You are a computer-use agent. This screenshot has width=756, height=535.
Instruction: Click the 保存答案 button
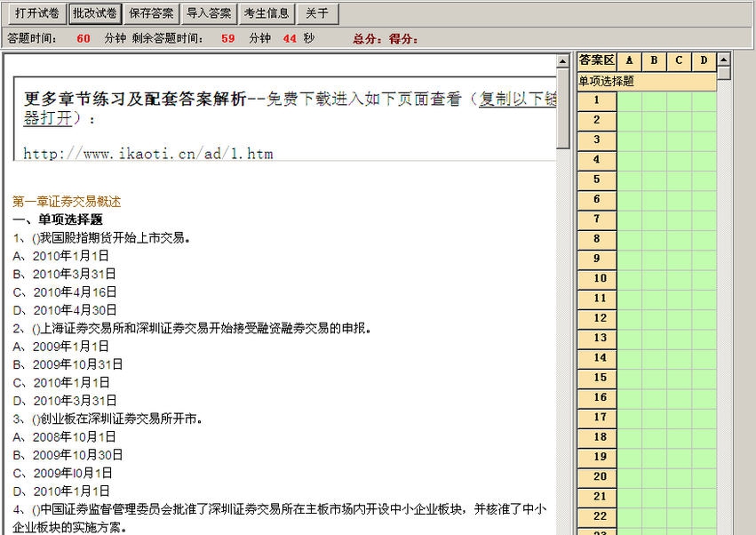tap(151, 13)
